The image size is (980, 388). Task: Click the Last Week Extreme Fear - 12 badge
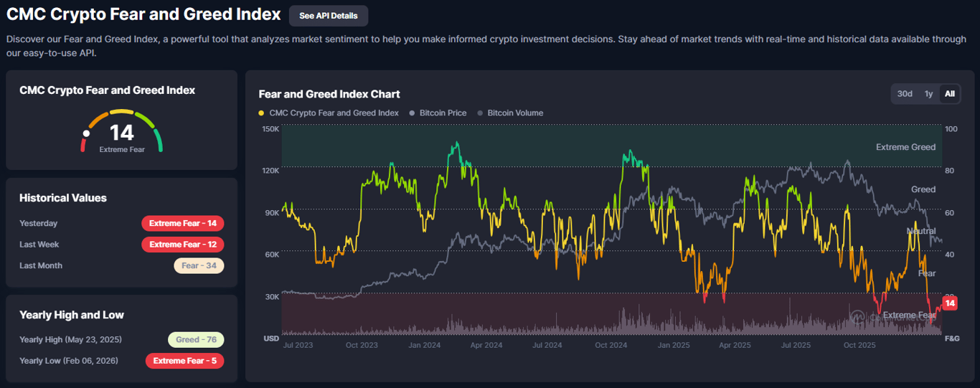coord(183,245)
